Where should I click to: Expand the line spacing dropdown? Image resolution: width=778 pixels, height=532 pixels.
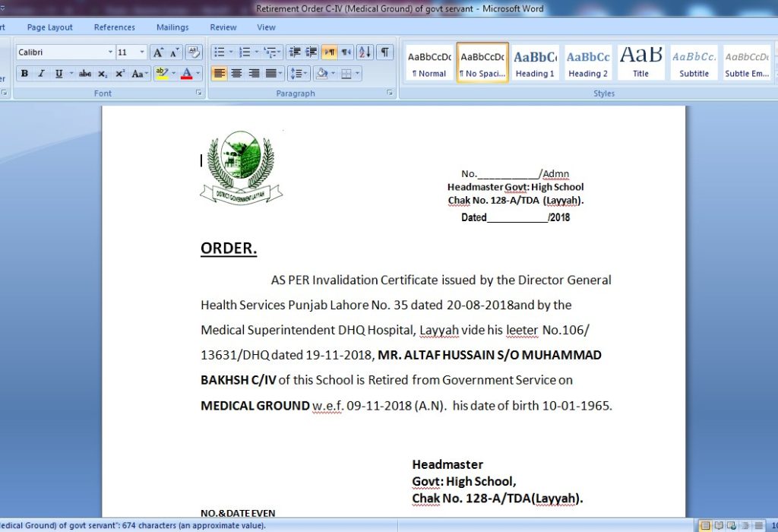[x=305, y=74]
